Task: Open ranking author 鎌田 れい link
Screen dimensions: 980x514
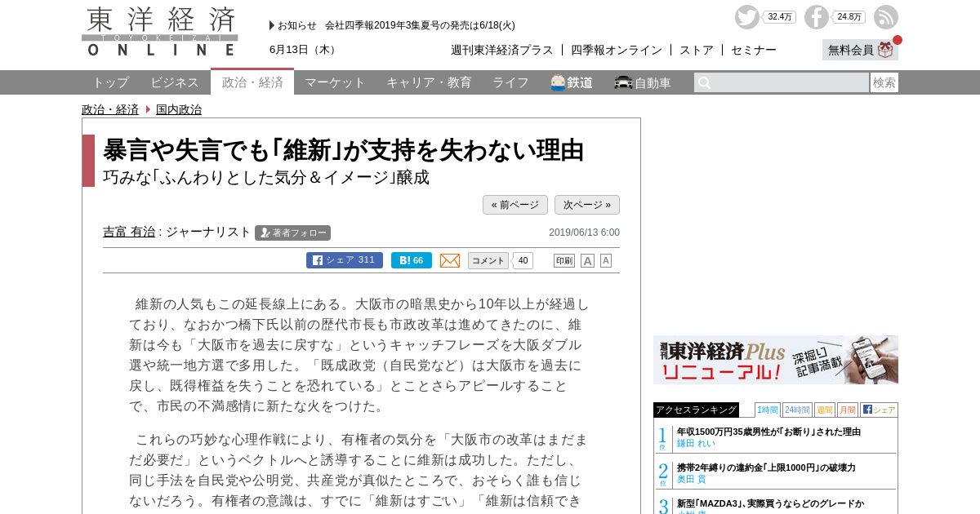Action: tap(696, 443)
